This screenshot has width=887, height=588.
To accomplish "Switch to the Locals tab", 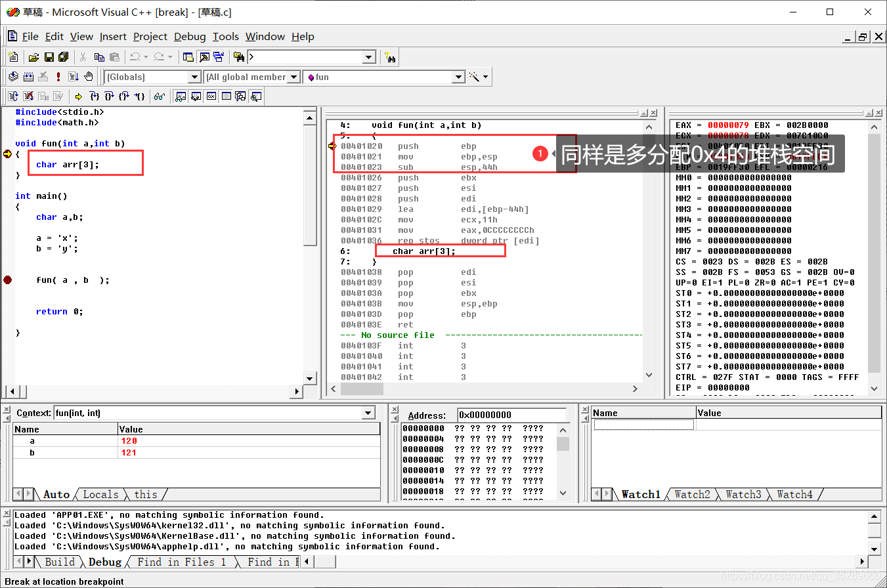I will coord(100,494).
